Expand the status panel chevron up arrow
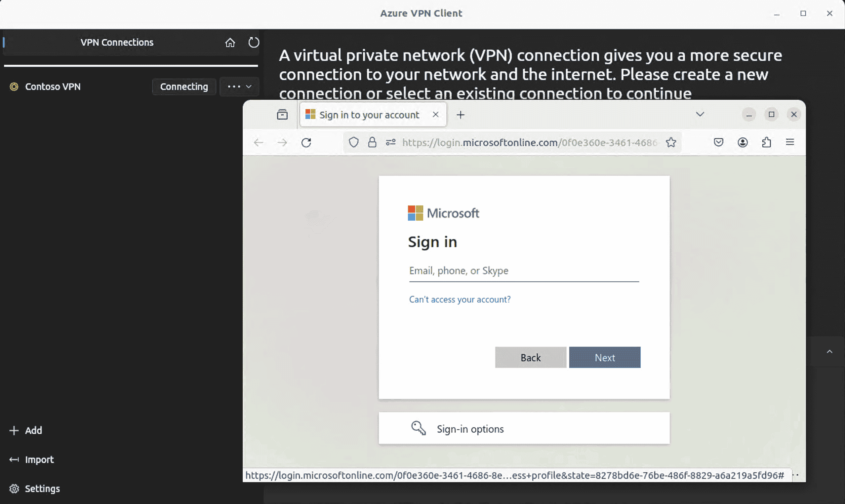845x504 pixels. pos(829,351)
